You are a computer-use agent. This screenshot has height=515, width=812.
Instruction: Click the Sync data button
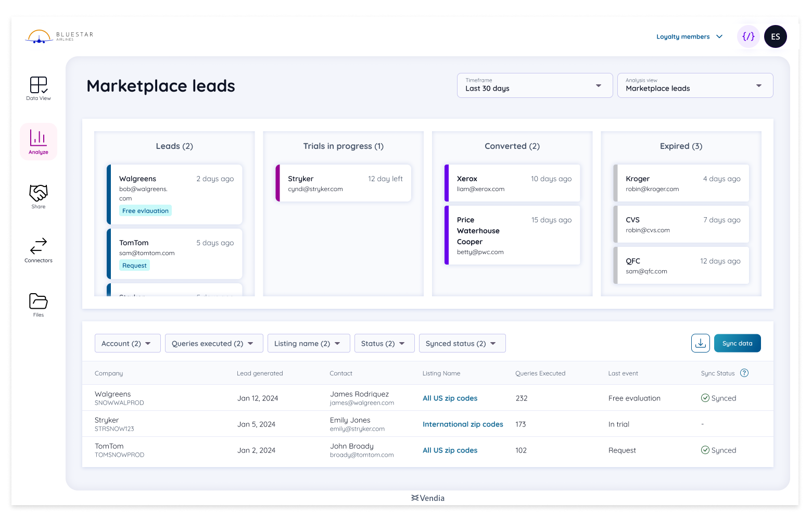[738, 343]
